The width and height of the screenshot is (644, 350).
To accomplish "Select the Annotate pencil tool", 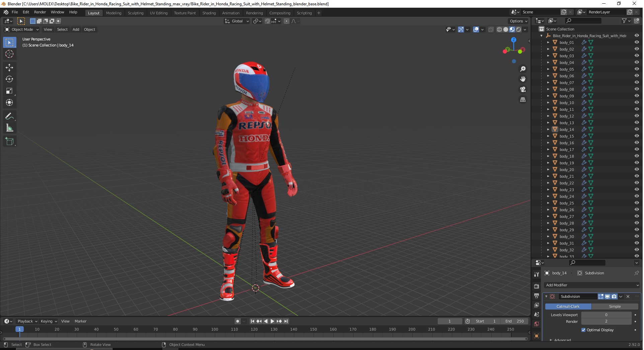I will pyautogui.click(x=9, y=116).
